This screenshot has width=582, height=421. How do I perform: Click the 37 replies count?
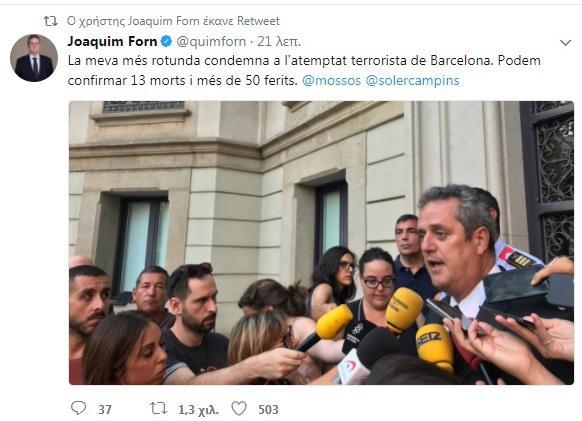[105, 409]
